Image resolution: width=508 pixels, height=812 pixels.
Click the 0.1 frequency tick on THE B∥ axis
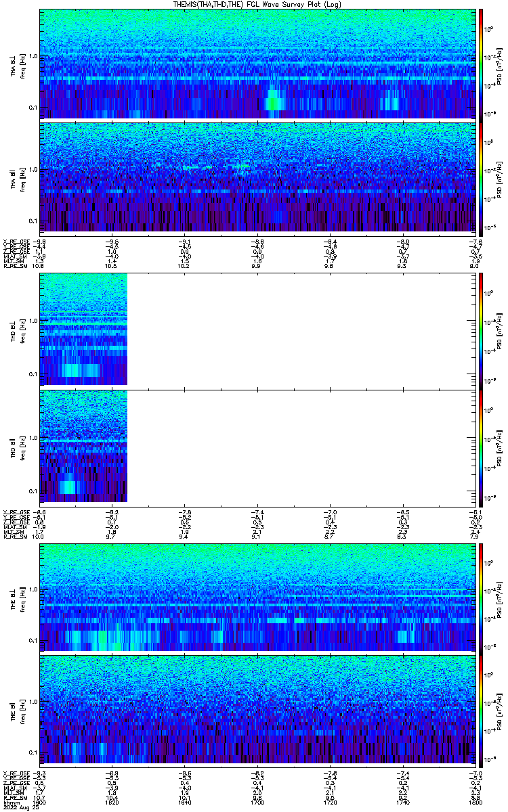click(x=32, y=752)
